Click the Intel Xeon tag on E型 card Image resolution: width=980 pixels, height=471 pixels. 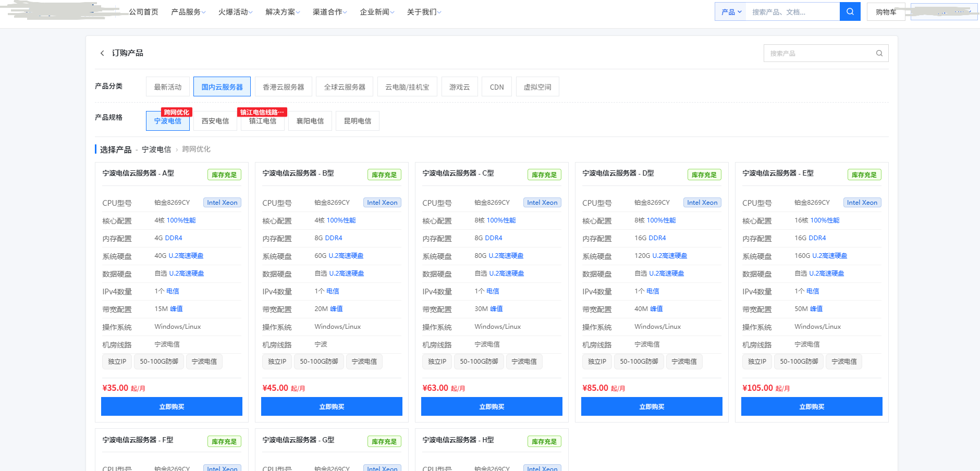[862, 203]
